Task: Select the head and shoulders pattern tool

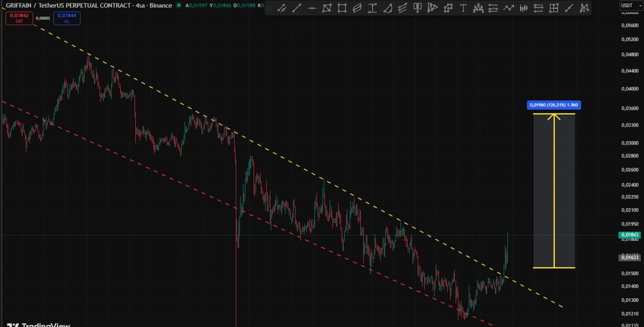Action: pyautogui.click(x=478, y=8)
